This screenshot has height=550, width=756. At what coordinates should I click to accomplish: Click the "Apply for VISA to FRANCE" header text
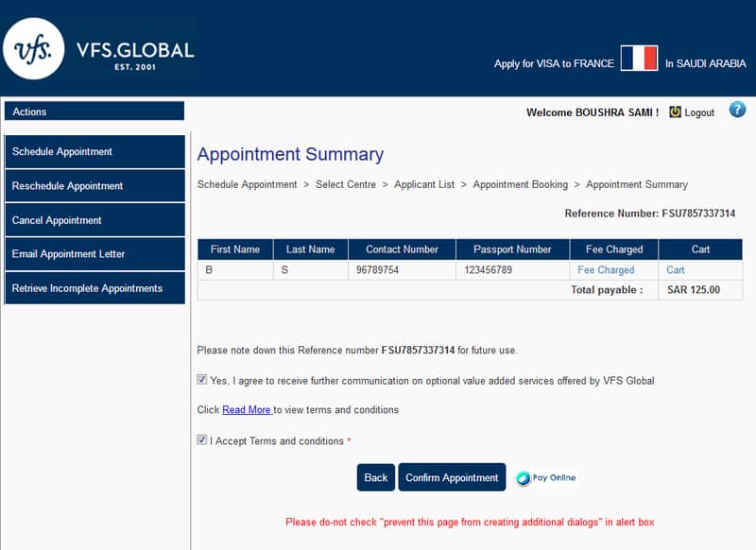coord(554,63)
